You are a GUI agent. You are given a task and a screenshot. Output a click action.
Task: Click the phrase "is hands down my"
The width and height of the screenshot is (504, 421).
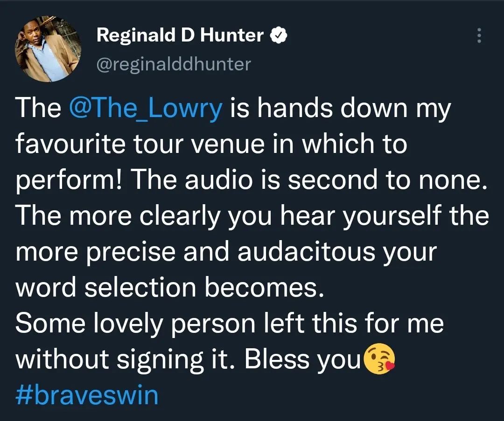[340, 109]
